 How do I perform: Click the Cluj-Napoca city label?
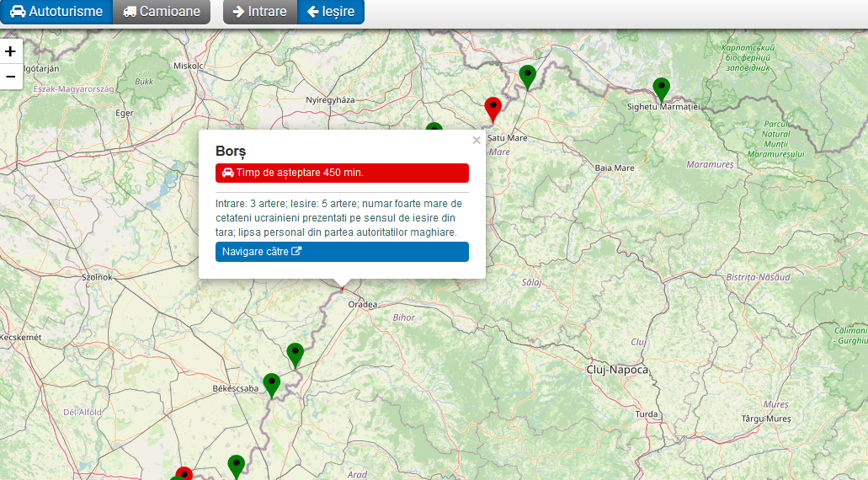[x=617, y=370]
